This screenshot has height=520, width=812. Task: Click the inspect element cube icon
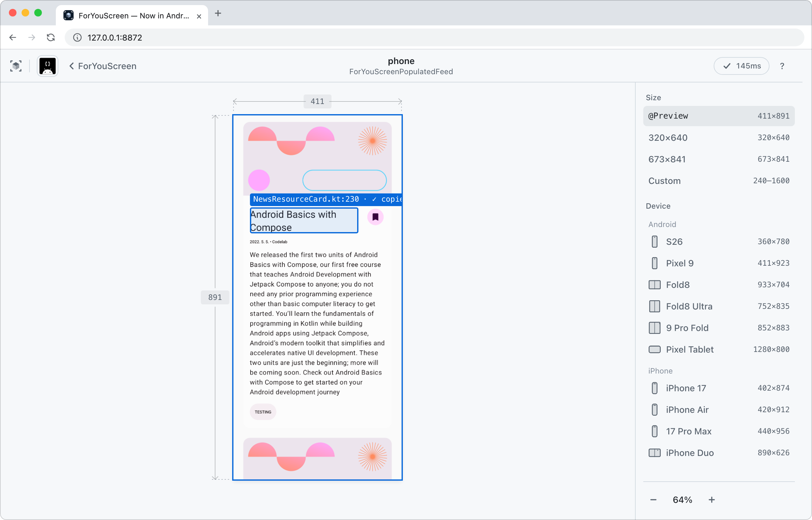click(x=16, y=66)
